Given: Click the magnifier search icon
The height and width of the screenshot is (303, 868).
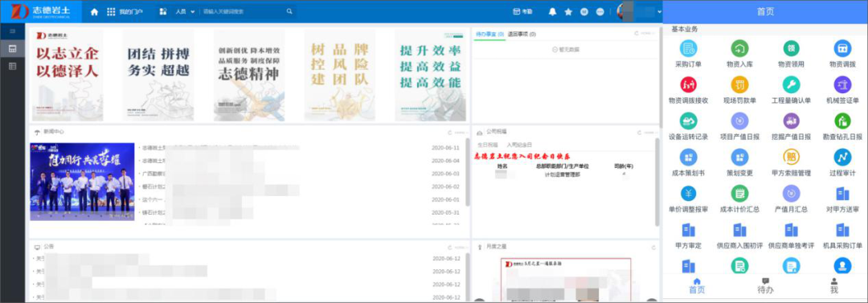Looking at the screenshot, I should click(289, 11).
